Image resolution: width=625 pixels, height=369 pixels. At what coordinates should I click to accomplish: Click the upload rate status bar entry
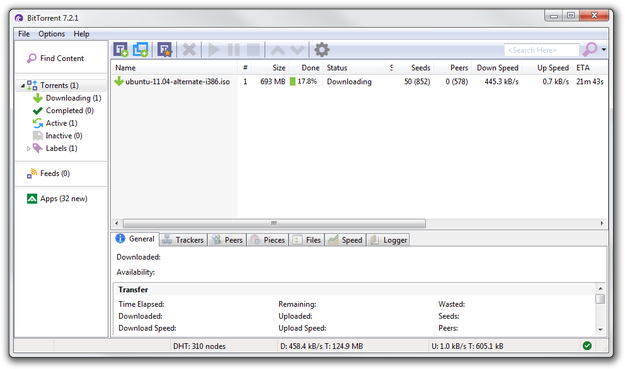tap(467, 346)
